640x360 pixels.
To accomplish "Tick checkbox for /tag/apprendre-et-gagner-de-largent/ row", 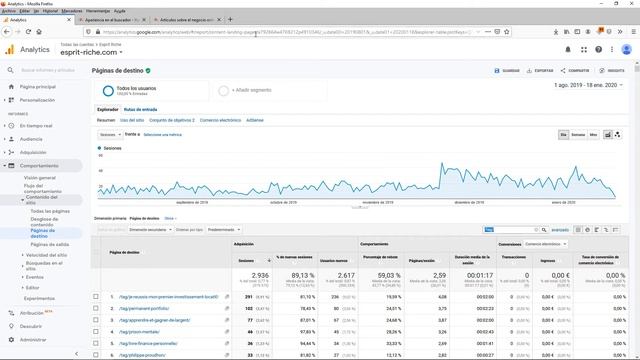I will [x=96, y=320].
